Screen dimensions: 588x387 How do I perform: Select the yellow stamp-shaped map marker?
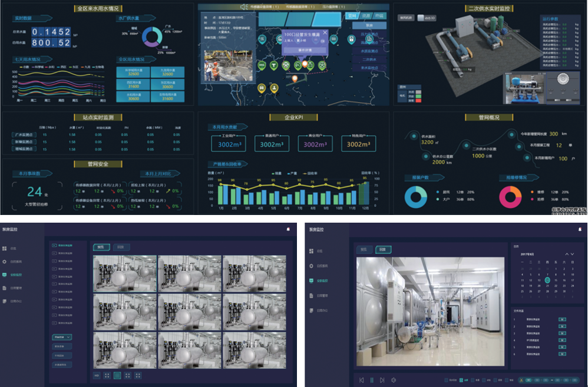click(x=275, y=88)
